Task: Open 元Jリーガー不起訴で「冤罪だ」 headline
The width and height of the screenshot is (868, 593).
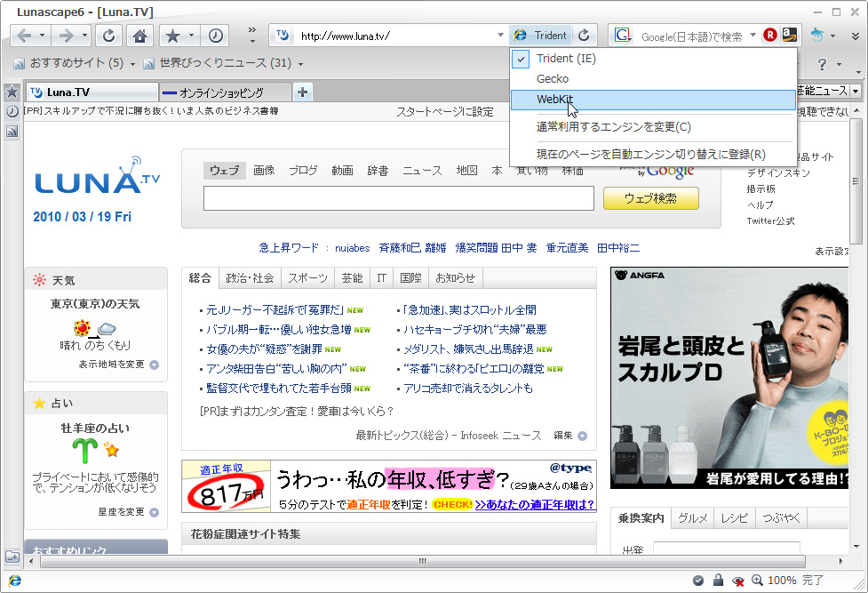Action: 275,309
